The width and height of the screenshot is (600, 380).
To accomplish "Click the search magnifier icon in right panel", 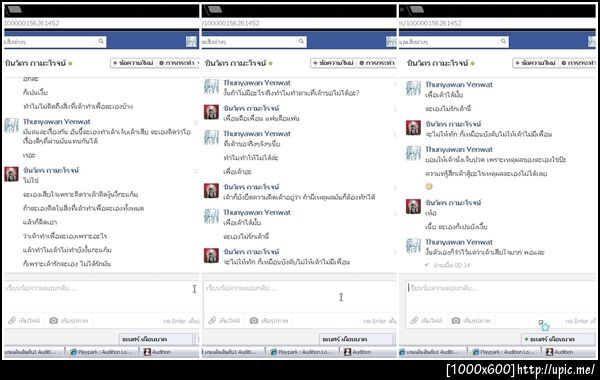I will click(x=503, y=41).
